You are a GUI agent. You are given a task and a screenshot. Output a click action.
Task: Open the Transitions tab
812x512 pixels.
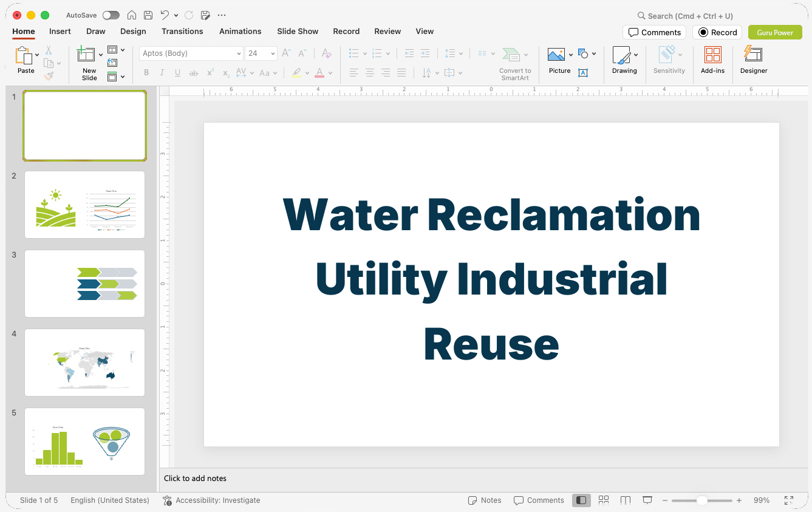point(182,31)
